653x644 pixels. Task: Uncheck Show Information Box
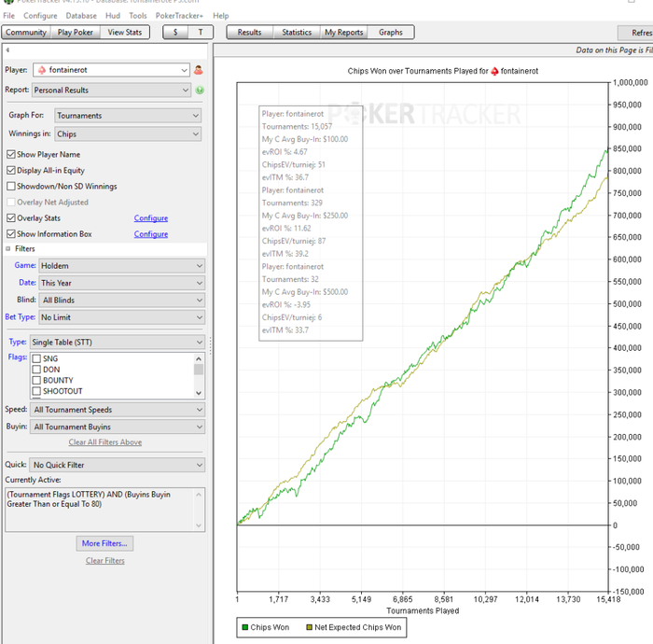[x=11, y=233]
